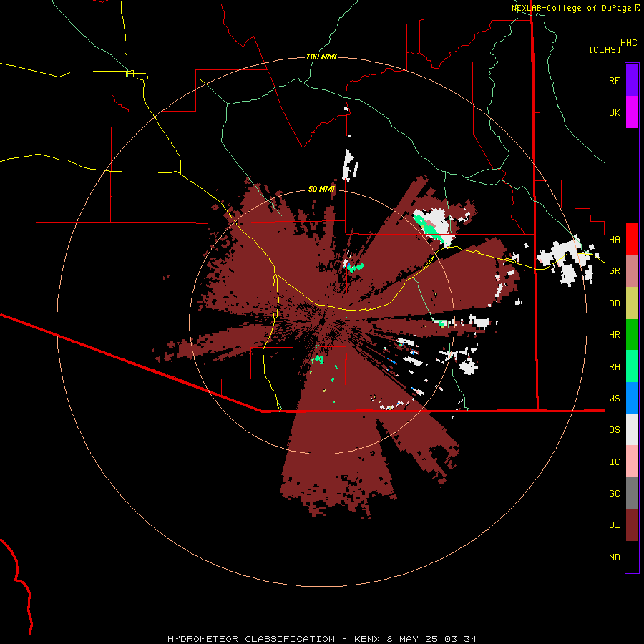This screenshot has height=644, width=644.
Task: Click the 'BD' legend label
Action: [x=614, y=303]
